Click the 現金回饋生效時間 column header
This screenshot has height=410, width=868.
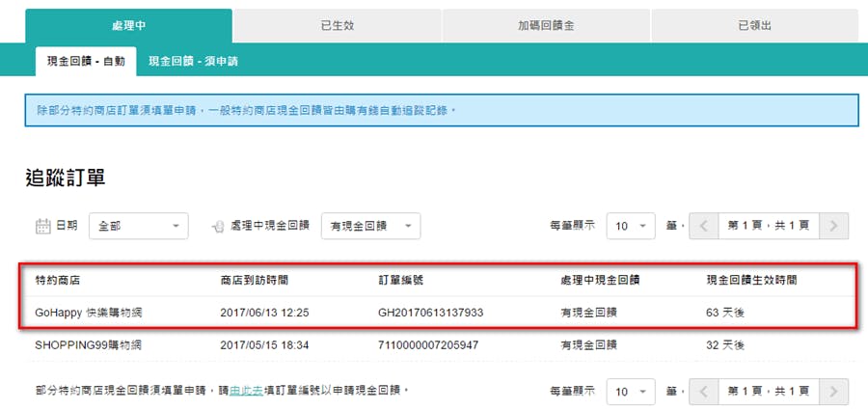[x=751, y=281]
